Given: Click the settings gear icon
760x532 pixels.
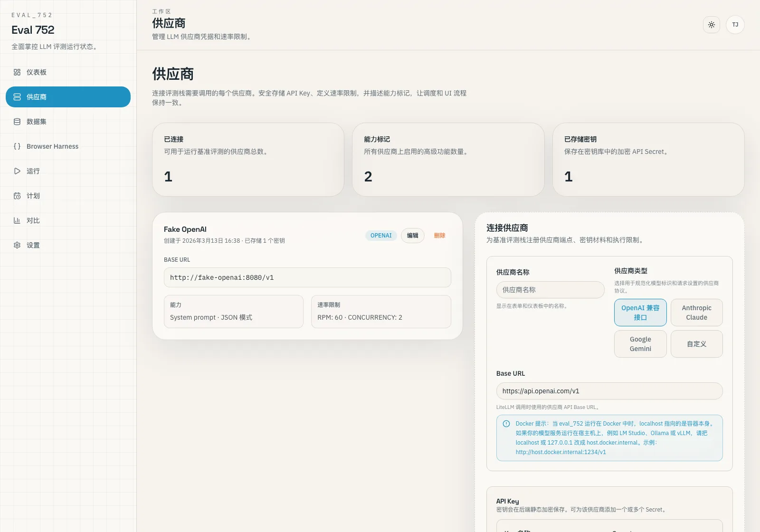Looking at the screenshot, I should pos(17,245).
